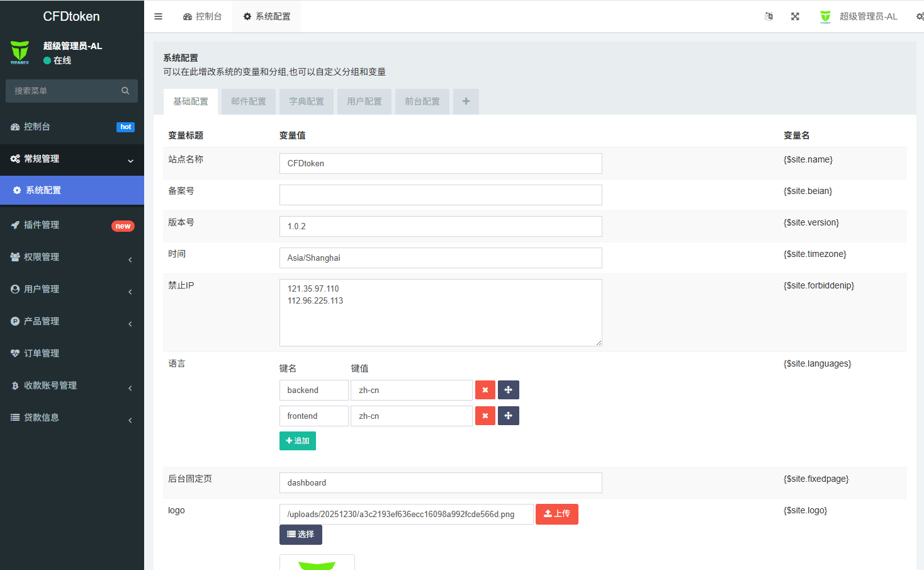Open the 控制台 breadcrumb tab at top
The height and width of the screenshot is (570, 924).
[203, 16]
